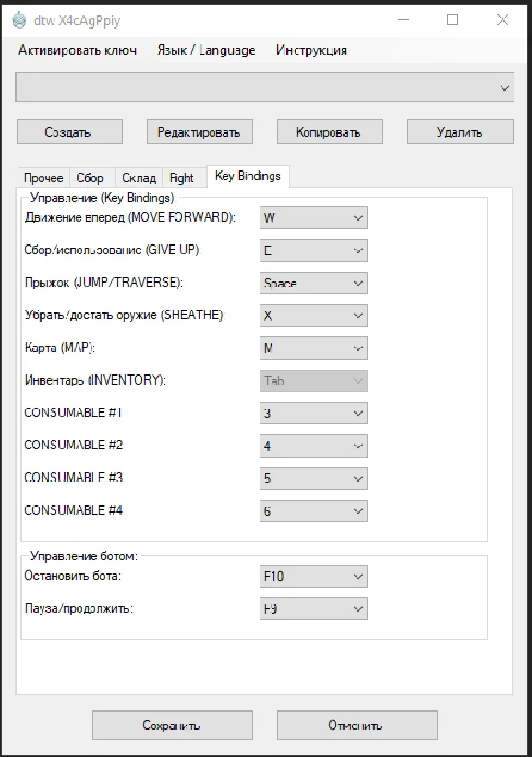The height and width of the screenshot is (757, 532).
Task: Click the Движение вперед (MOVE FORWARD) label
Action: point(129,217)
